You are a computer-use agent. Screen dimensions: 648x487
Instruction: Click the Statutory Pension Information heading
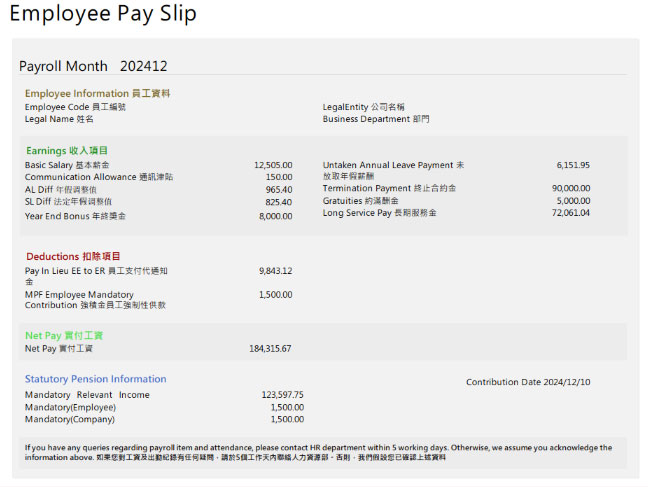[x=95, y=379]
